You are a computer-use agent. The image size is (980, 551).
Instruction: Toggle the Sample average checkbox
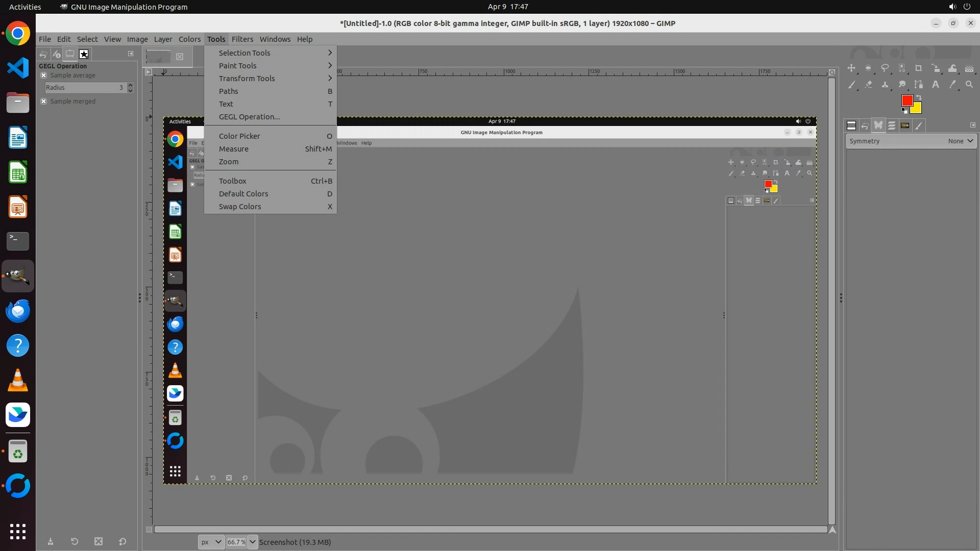click(x=43, y=76)
